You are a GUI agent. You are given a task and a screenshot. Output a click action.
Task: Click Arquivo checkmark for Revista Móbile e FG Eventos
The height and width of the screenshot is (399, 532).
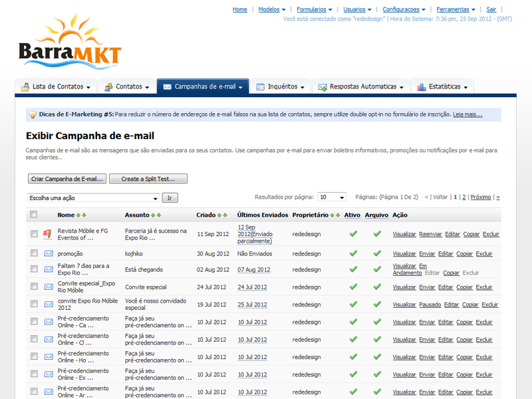377,234
